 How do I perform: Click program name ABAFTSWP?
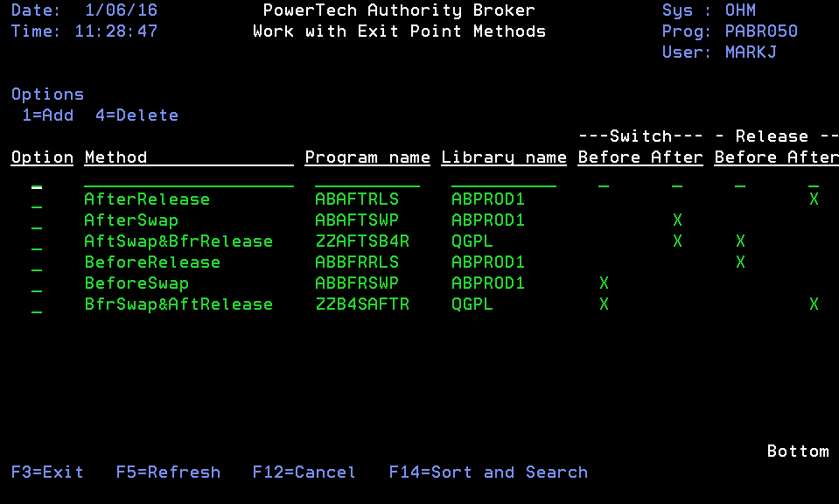coord(357,220)
